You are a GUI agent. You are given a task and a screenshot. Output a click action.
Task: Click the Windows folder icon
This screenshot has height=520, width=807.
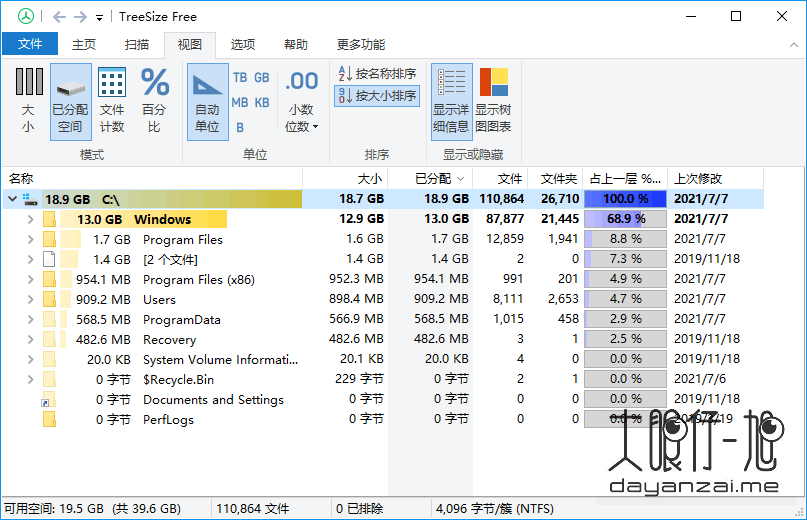click(x=49, y=219)
